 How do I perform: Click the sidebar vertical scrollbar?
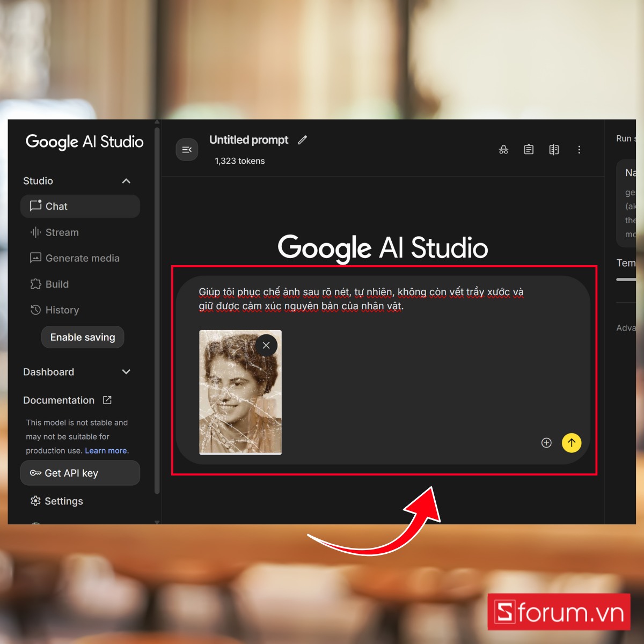(x=157, y=311)
